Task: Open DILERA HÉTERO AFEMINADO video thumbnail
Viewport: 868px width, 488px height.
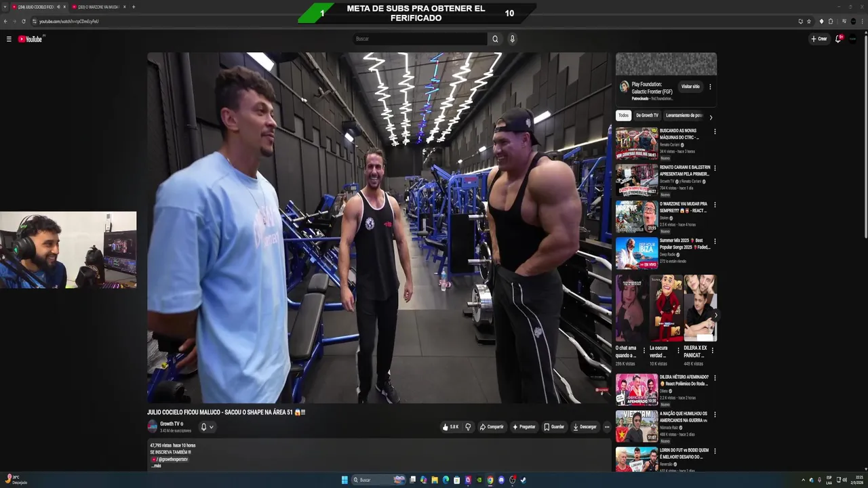Action: point(637,390)
